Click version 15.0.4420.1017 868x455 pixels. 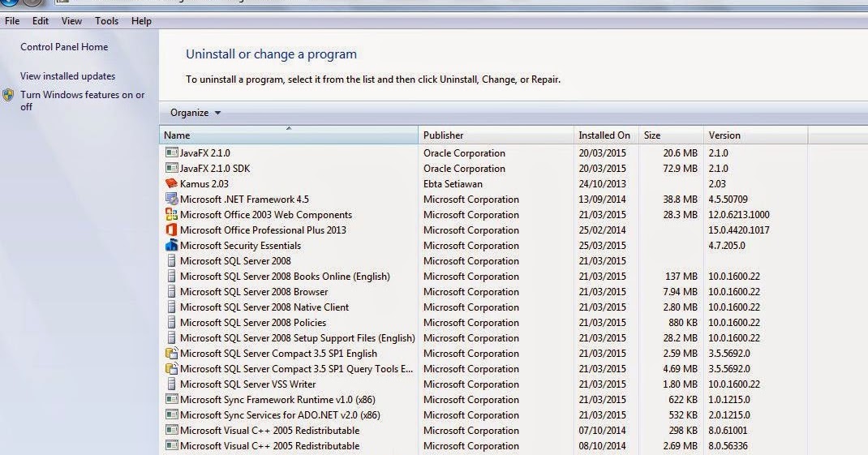click(x=739, y=230)
